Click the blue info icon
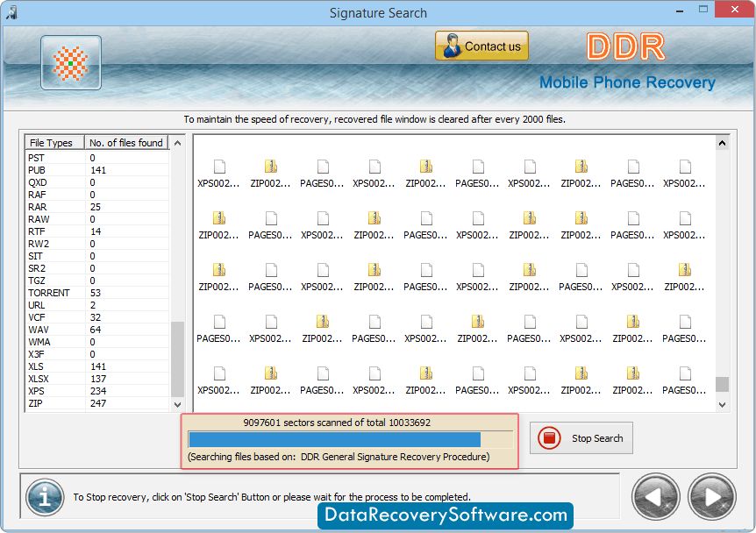The image size is (756, 533). [x=45, y=497]
